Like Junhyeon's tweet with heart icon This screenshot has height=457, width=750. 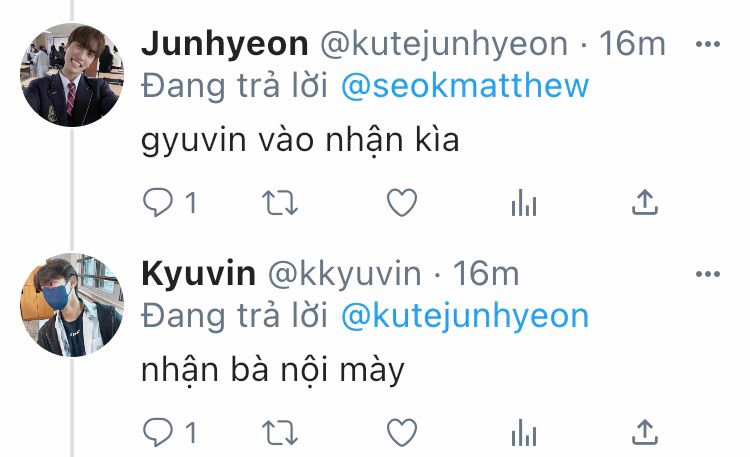(402, 202)
